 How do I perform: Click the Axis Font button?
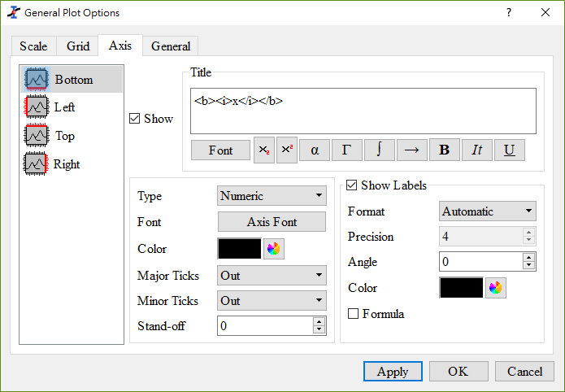(x=272, y=222)
